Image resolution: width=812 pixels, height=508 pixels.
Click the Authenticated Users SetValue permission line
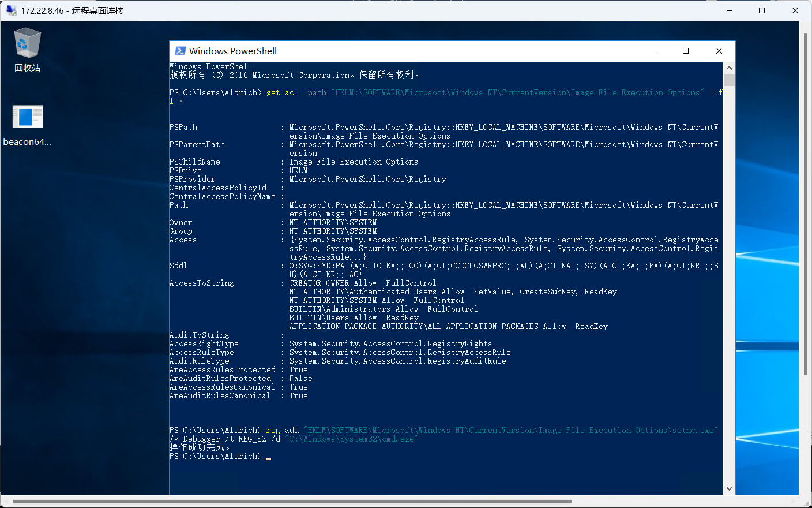click(x=453, y=292)
